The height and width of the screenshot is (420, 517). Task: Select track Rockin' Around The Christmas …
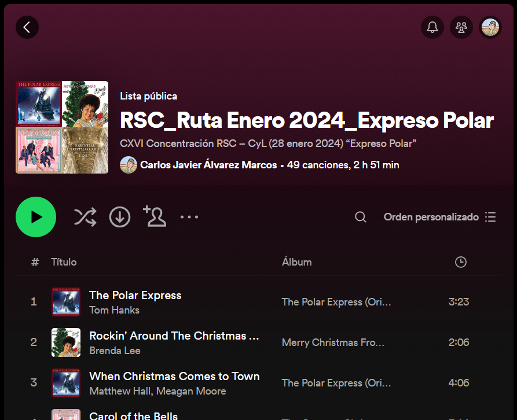[x=174, y=336]
